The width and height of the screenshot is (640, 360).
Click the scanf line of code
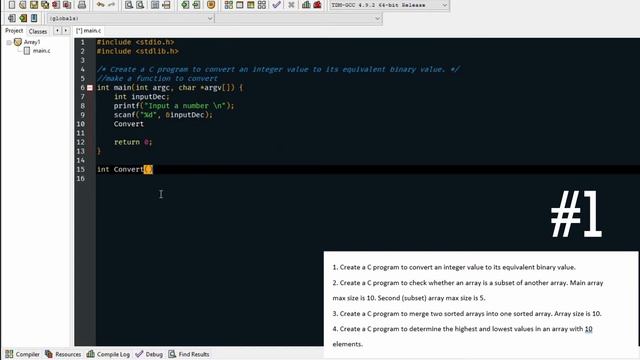163,115
